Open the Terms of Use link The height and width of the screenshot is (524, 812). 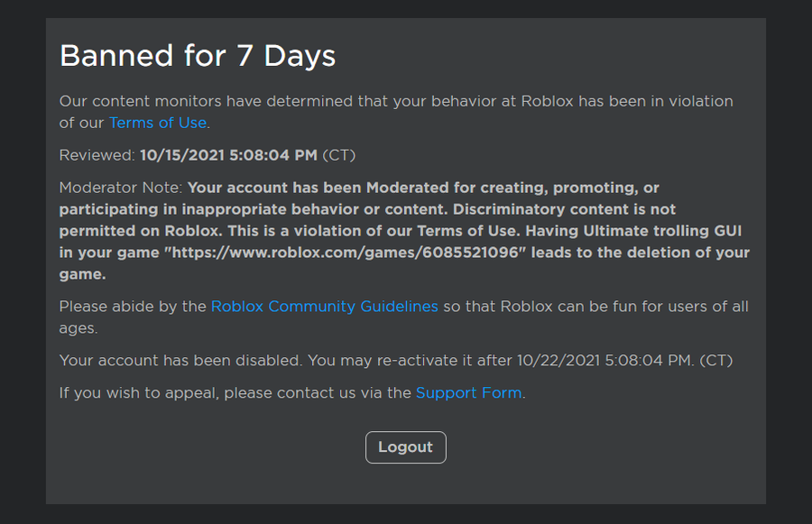point(158,123)
